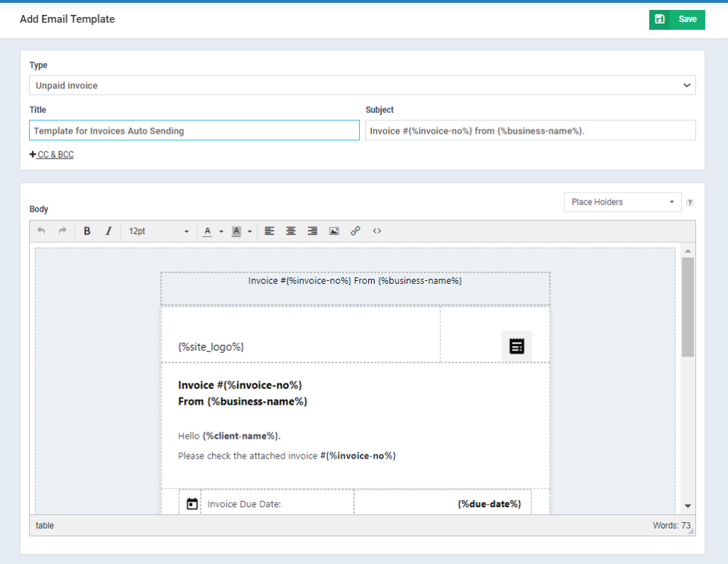Click the invoice document icon in template
This screenshot has width=728, height=564.
517,346
